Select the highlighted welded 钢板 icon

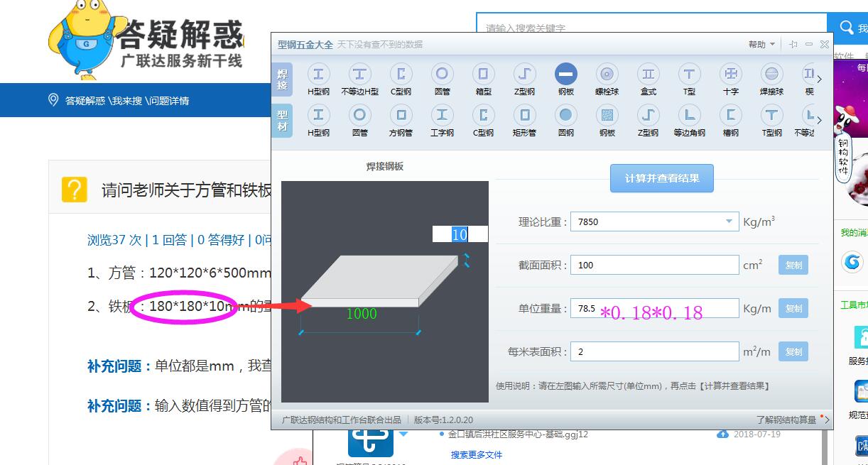pyautogui.click(x=566, y=79)
